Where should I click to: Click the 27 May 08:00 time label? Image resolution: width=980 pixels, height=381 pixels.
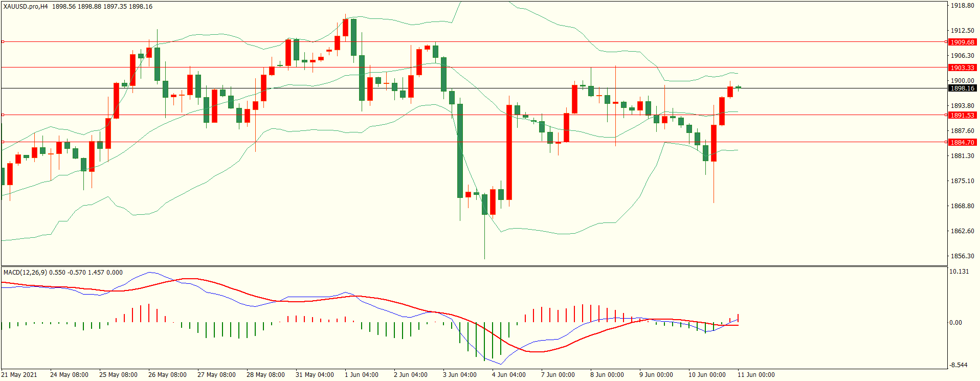coord(216,375)
